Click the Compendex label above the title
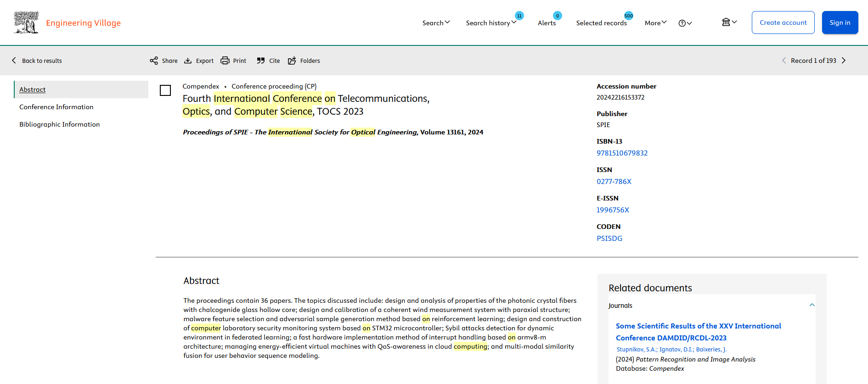868x384 pixels. [201, 86]
